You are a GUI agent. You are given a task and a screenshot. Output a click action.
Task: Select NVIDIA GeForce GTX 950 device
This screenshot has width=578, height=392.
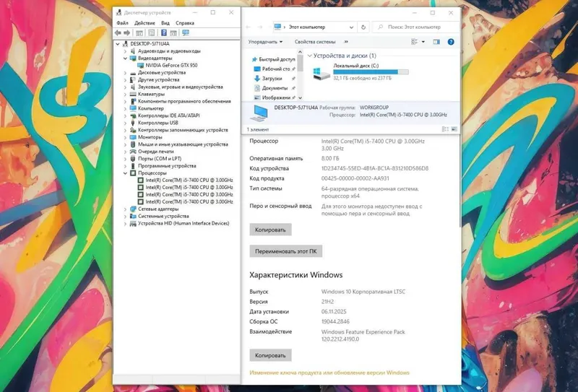(171, 65)
